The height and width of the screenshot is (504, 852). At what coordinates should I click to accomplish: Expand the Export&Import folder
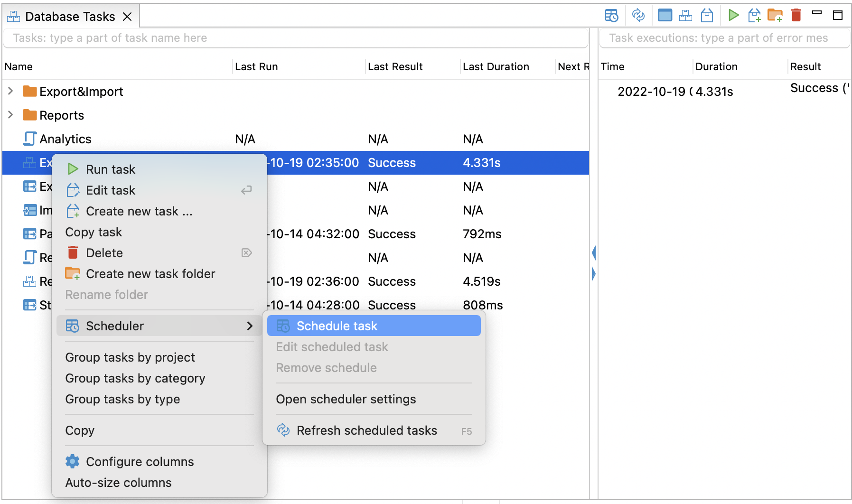pyautogui.click(x=10, y=91)
